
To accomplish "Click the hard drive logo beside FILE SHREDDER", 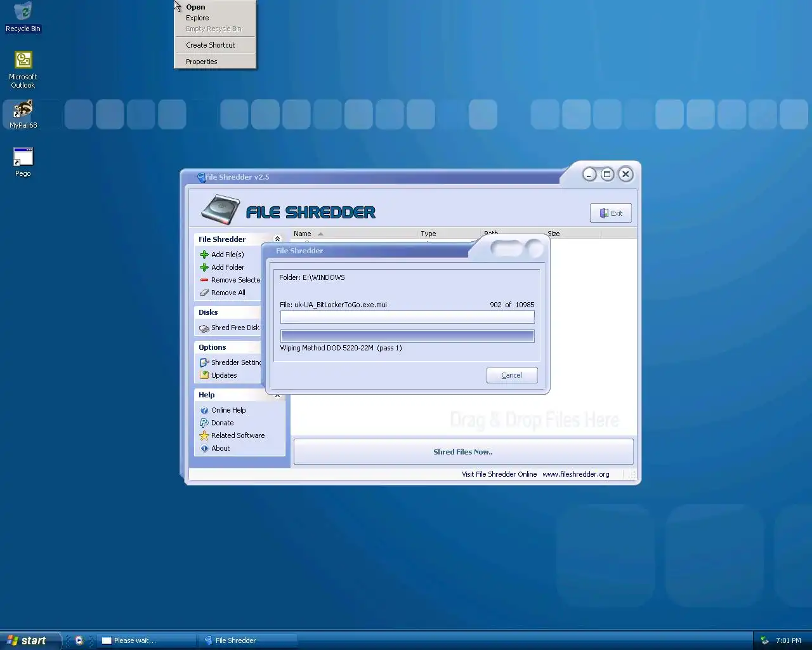I will (221, 209).
